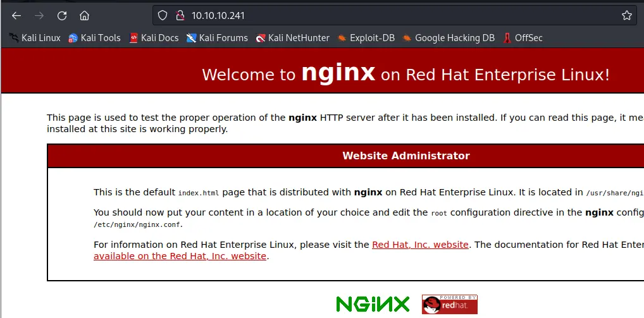Open the Google Hacking DB bookmark
Viewport: 644px width, 318px height.
coord(449,38)
